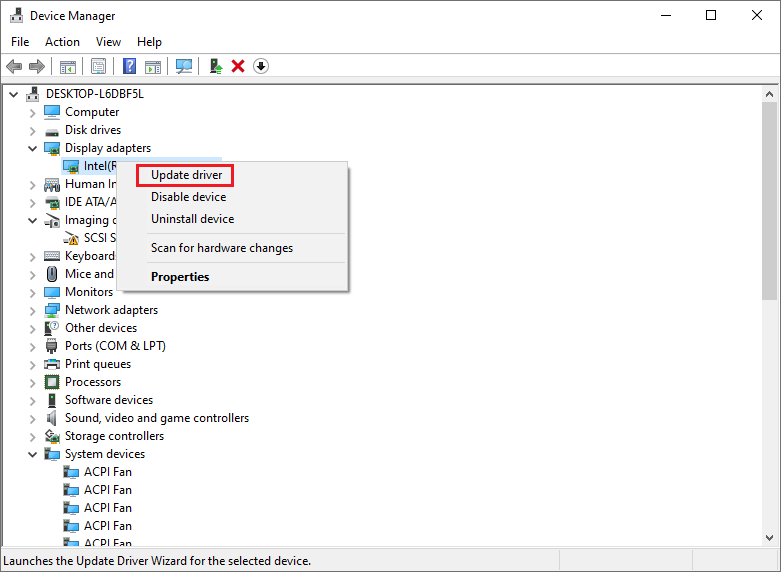
Task: Click the Disable device down-arrow icon
Action: click(x=261, y=66)
